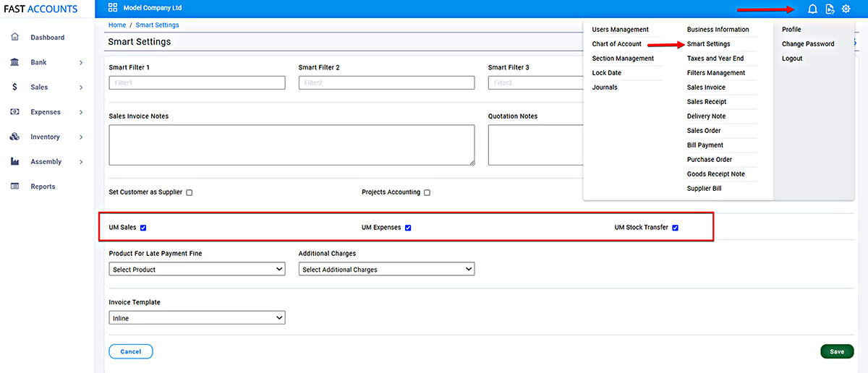Open the Invoice Template dropdown
The height and width of the screenshot is (373, 868).
(x=197, y=317)
